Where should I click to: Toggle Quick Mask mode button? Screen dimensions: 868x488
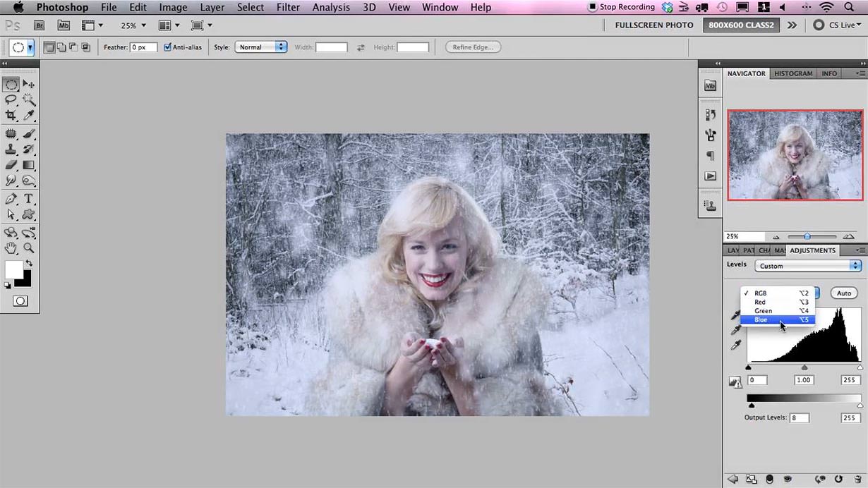20,301
